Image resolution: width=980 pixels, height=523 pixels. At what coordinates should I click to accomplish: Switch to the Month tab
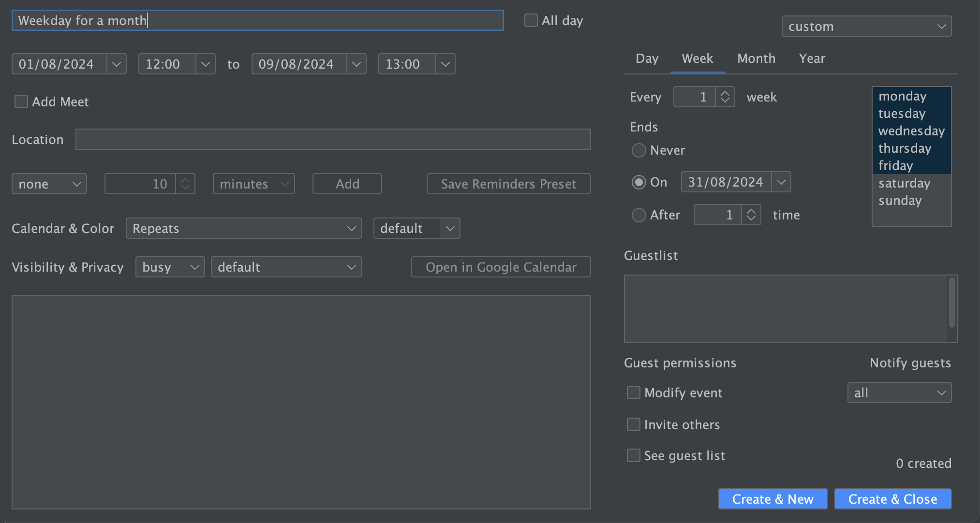click(x=756, y=58)
